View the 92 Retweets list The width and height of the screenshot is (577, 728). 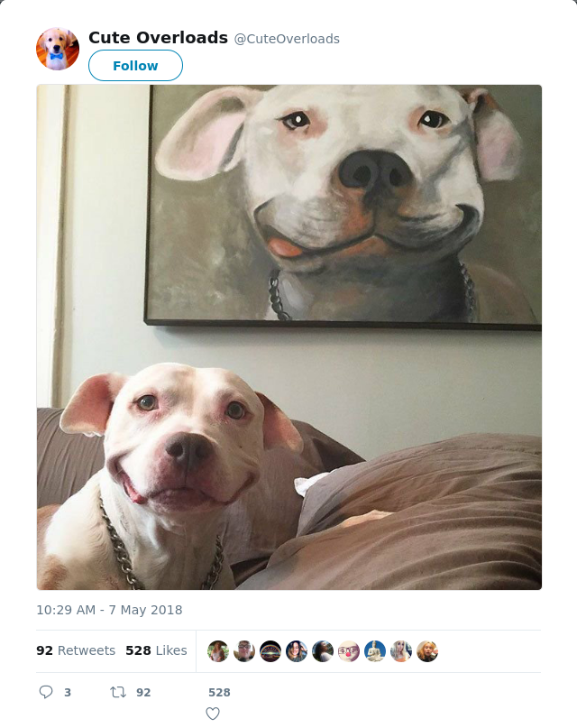[76, 650]
